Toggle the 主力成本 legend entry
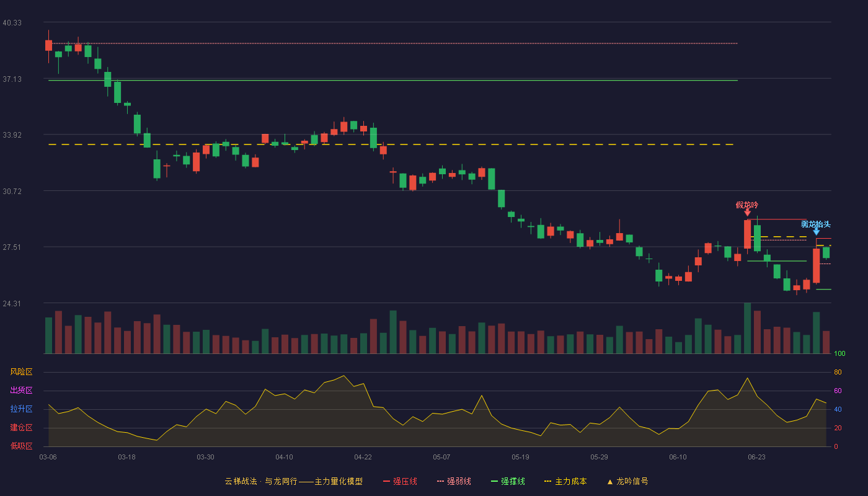Image resolution: width=868 pixels, height=496 pixels. pos(565,481)
